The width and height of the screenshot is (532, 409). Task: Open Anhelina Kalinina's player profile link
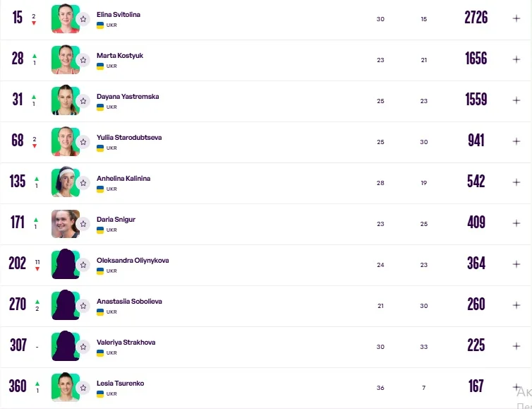coord(123,179)
